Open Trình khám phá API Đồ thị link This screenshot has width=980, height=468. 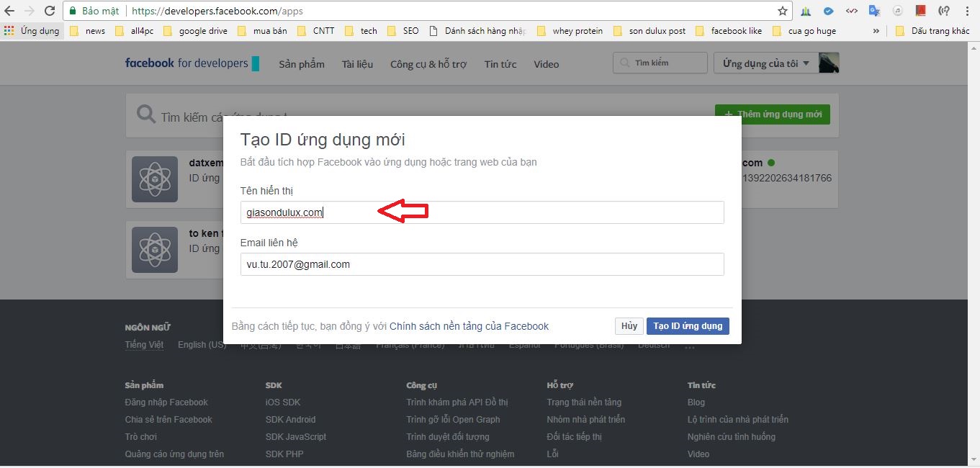click(x=457, y=402)
